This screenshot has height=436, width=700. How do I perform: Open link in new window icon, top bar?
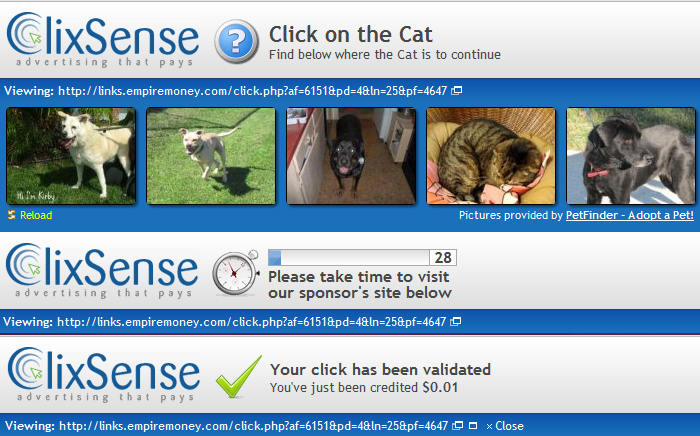456,91
